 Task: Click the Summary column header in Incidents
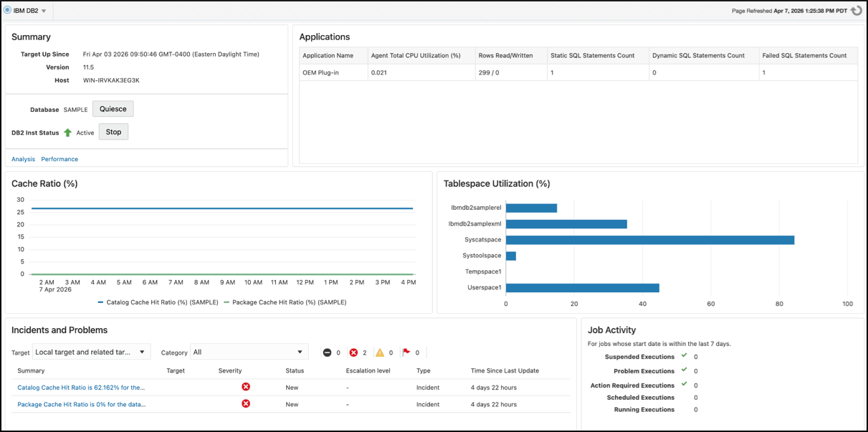pyautogui.click(x=31, y=370)
